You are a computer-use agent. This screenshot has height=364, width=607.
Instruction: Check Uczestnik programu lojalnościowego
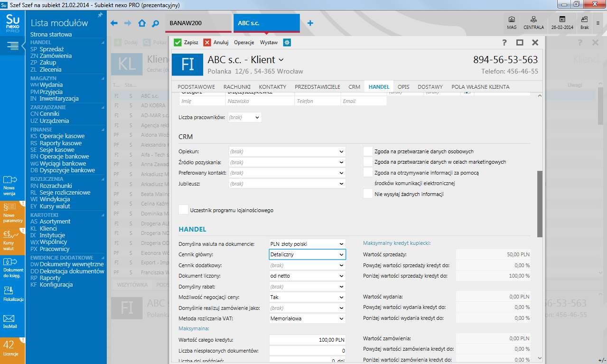point(184,209)
